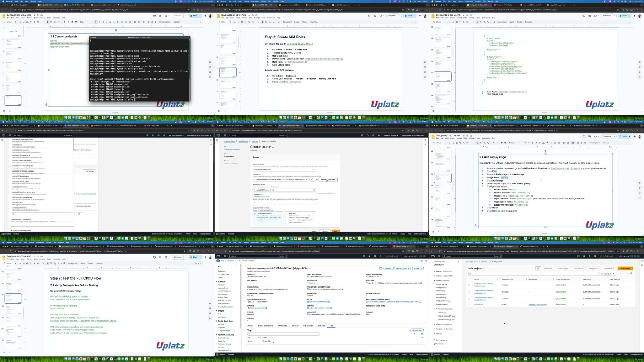
Task: Switch to the Networking tab
Action: pyautogui.click(x=308, y=325)
